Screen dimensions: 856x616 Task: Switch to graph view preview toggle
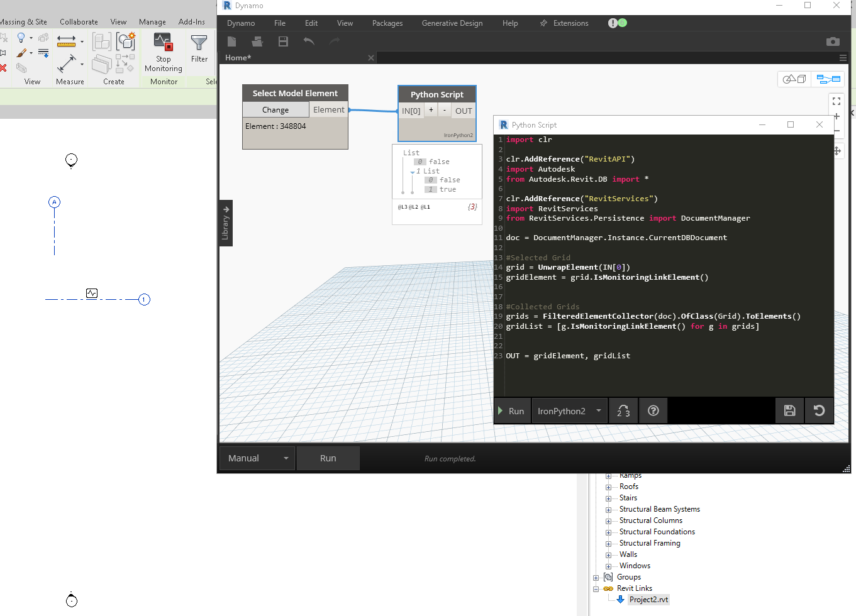[x=828, y=79]
